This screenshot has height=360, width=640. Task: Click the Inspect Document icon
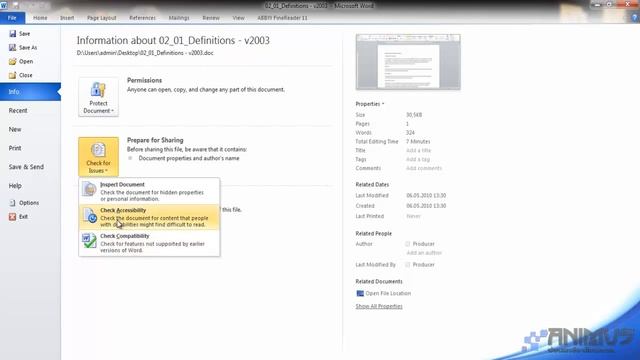(x=89, y=189)
